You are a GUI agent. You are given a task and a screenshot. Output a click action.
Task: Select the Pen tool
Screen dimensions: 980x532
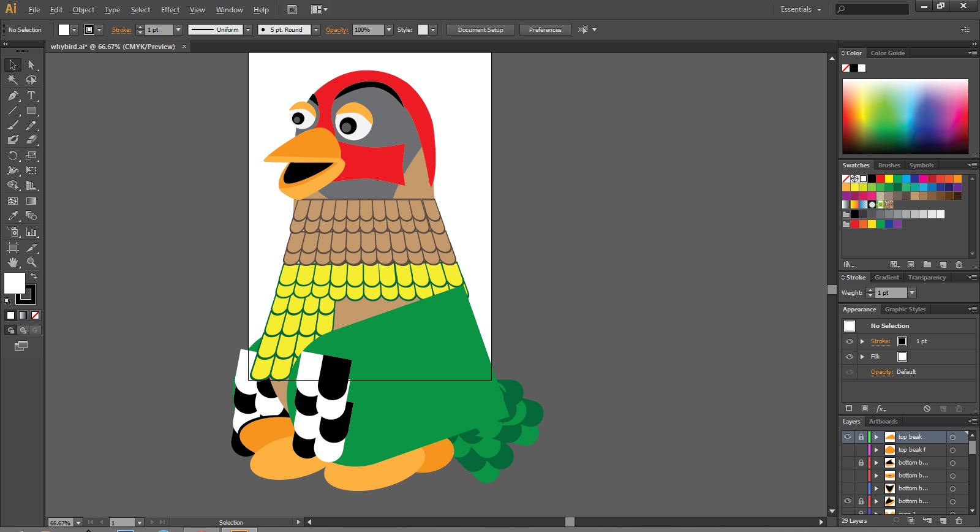pyautogui.click(x=13, y=96)
